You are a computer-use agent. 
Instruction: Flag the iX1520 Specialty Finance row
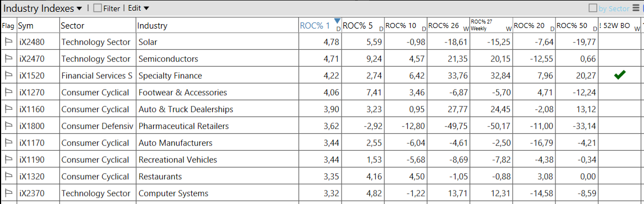tap(8, 76)
